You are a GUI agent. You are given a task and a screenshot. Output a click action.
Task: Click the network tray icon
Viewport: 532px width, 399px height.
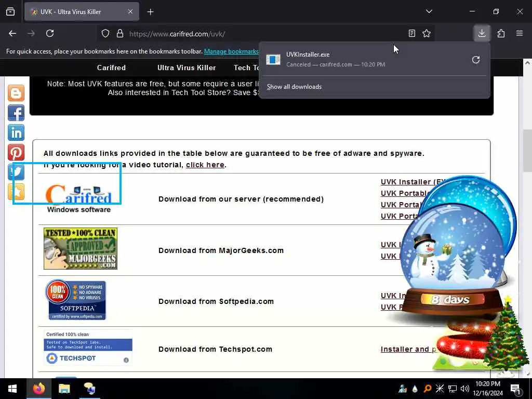453,389
